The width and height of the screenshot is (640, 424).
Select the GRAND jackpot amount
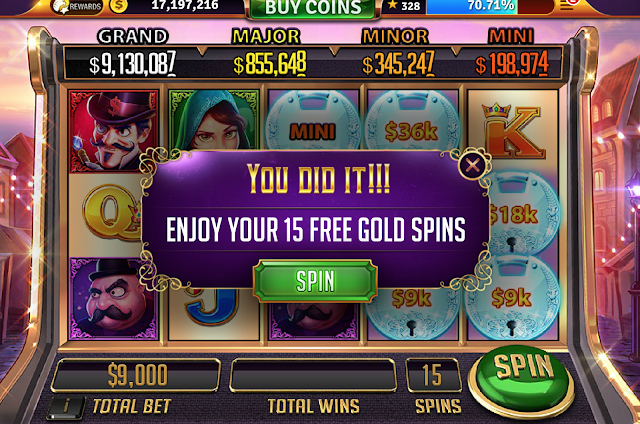point(133,64)
